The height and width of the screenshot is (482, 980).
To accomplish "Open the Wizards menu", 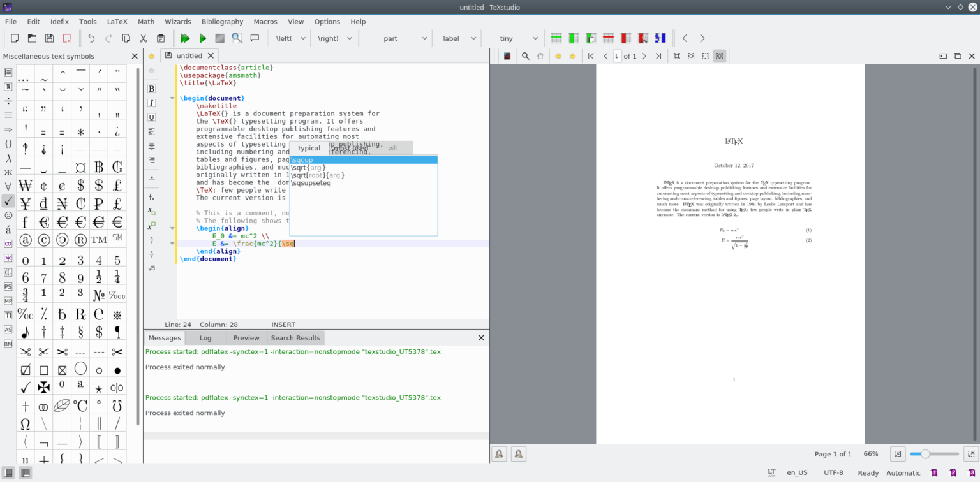I will (x=178, y=21).
